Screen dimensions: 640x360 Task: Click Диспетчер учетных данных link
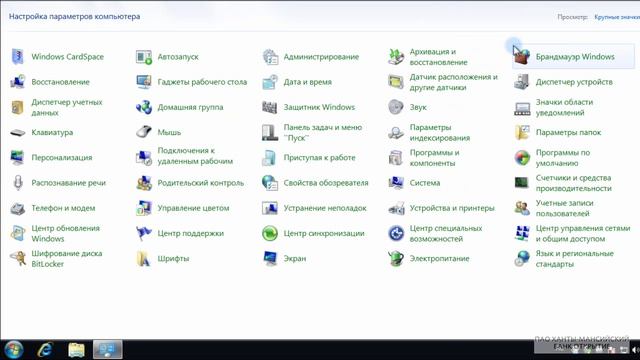67,107
